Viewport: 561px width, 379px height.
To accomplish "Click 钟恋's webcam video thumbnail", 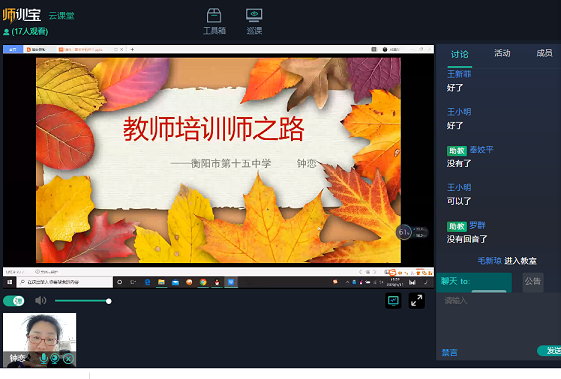I will [x=39, y=340].
